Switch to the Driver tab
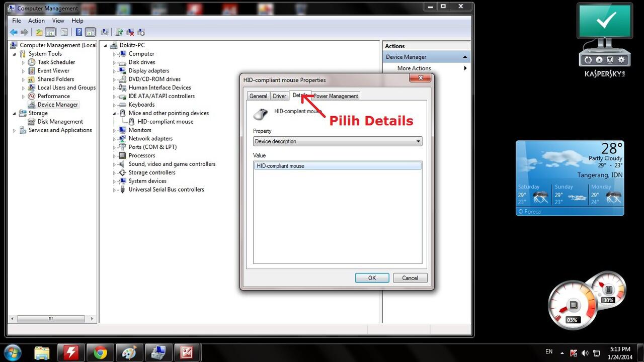This screenshot has height=362, width=644. pyautogui.click(x=279, y=96)
